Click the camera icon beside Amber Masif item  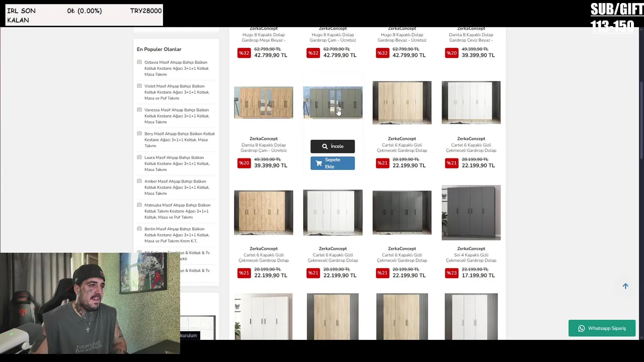pyautogui.click(x=139, y=181)
